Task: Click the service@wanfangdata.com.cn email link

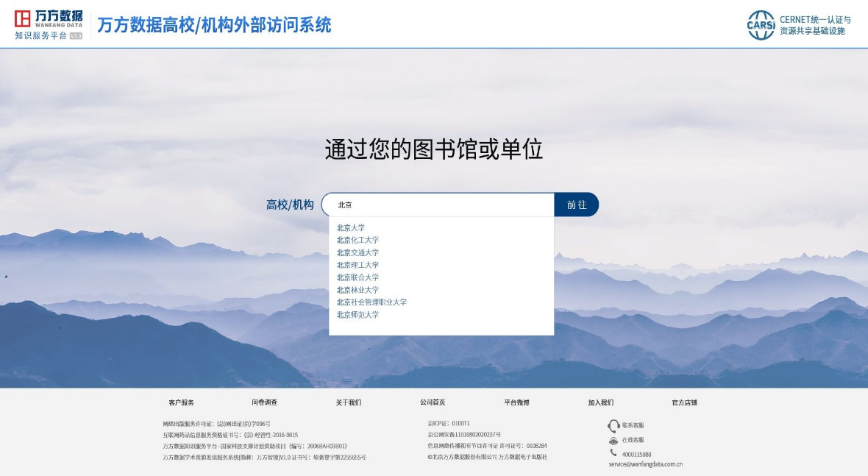Action: point(646,464)
